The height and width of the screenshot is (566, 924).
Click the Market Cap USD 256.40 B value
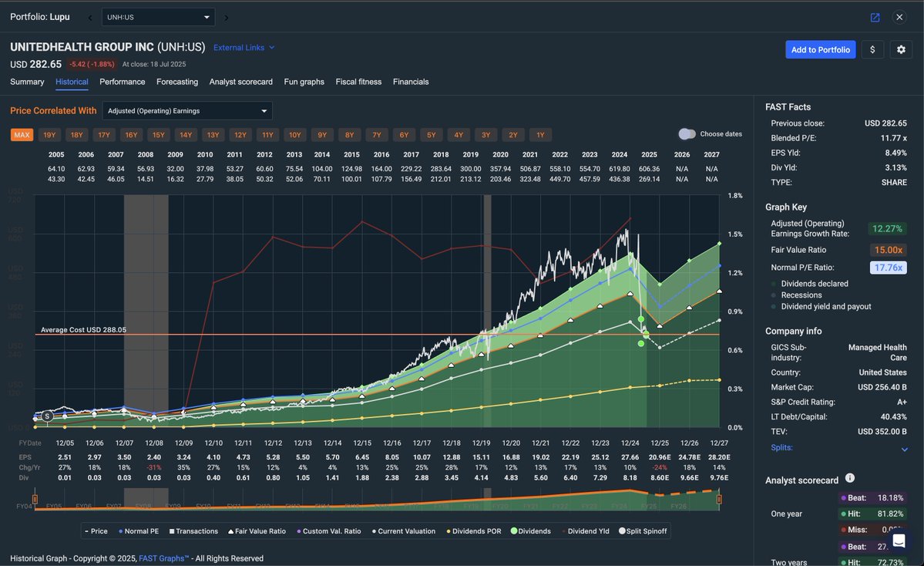882,387
